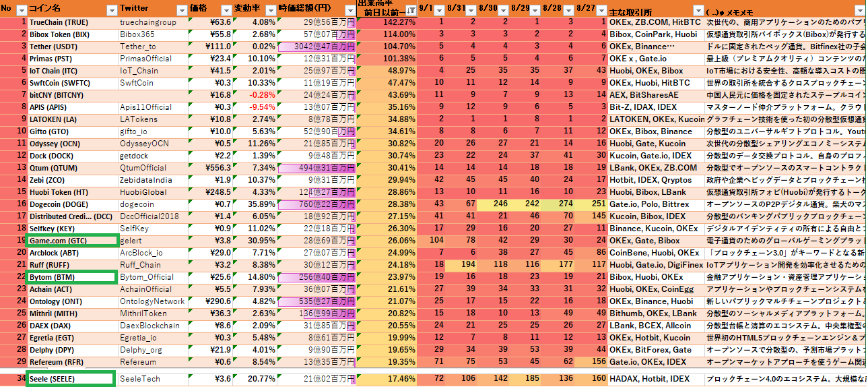The image size is (868, 389).
Task: Expand the 8/31 column filter arrow
Action: pos(471,10)
